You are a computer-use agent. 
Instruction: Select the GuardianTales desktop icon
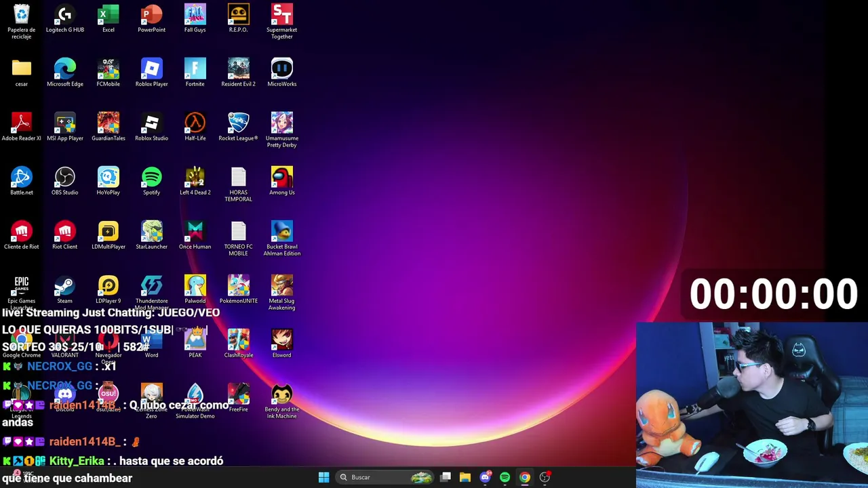click(x=108, y=127)
